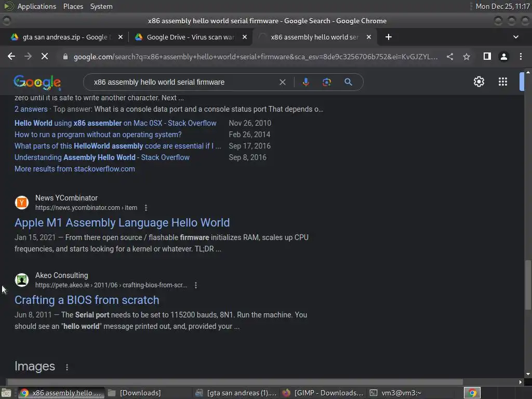The image size is (532, 399).
Task: Switch to gta san andreas.zip tab
Action: [x=64, y=37]
